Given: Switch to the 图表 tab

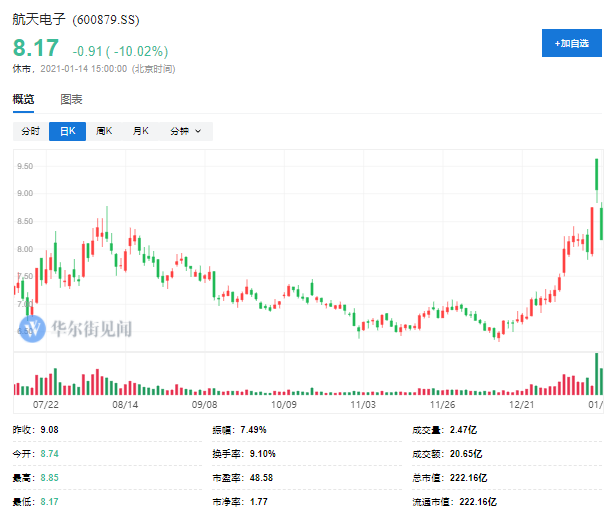Looking at the screenshot, I should (x=71, y=100).
